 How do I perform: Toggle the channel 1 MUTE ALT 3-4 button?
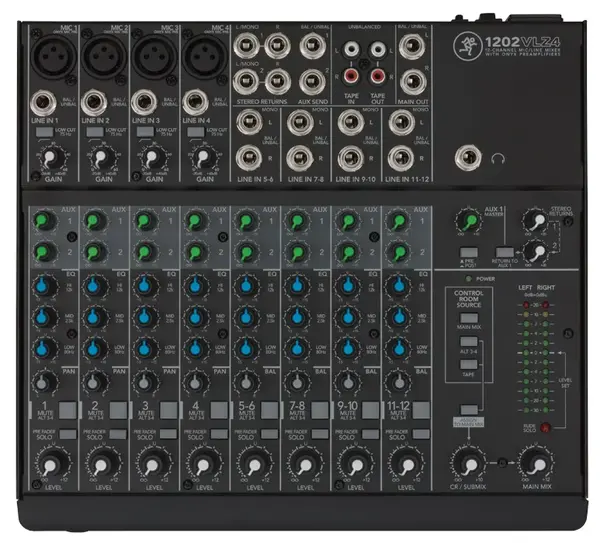point(68,410)
